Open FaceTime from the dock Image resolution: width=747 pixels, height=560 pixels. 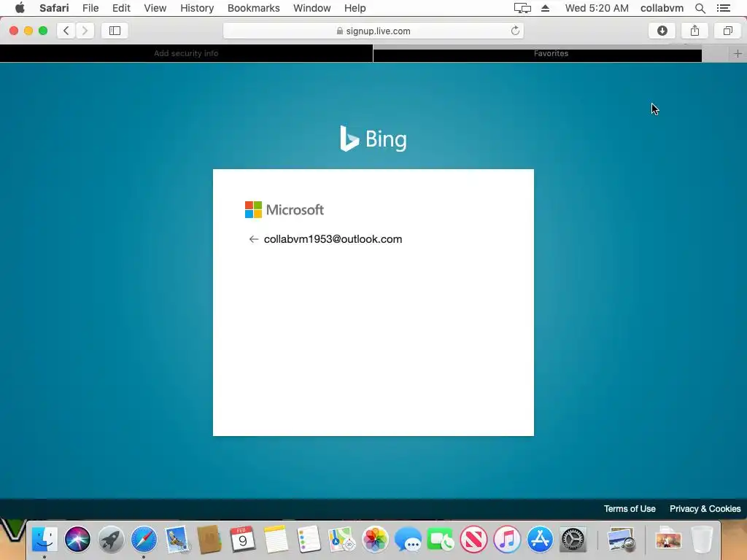click(441, 540)
